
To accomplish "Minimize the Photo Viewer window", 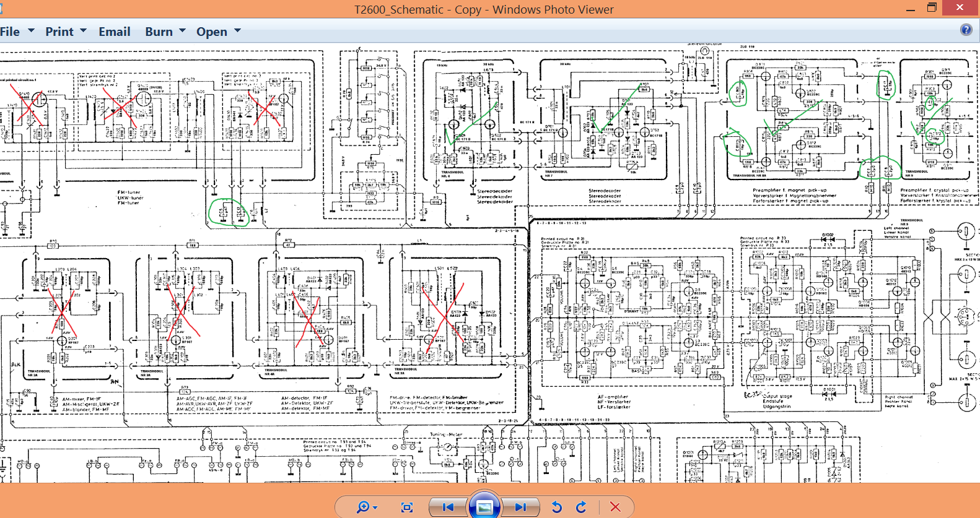I will click(911, 9).
